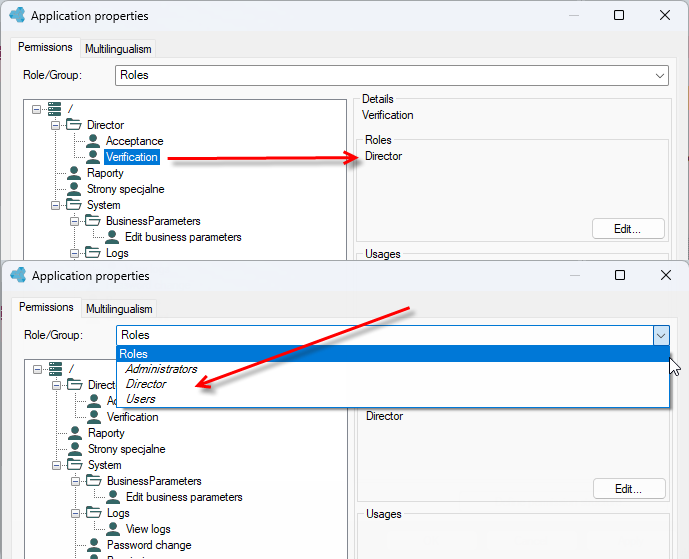
Task: Click the Acceptance user icon in upper window
Action: [x=93, y=141]
